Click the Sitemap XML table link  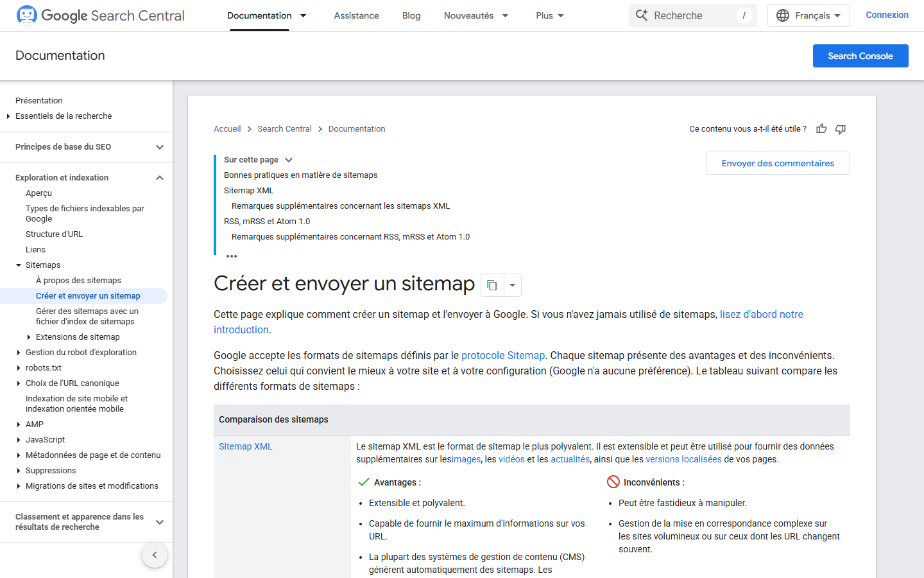(245, 446)
